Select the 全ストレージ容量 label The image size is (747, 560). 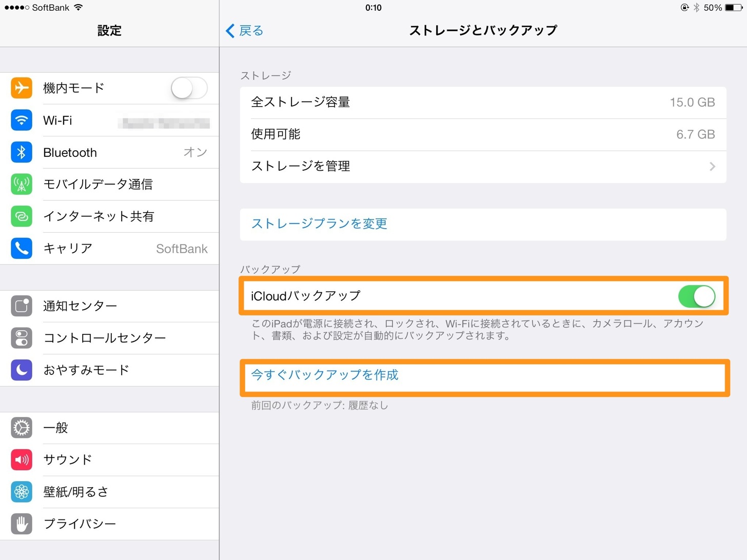click(x=301, y=102)
